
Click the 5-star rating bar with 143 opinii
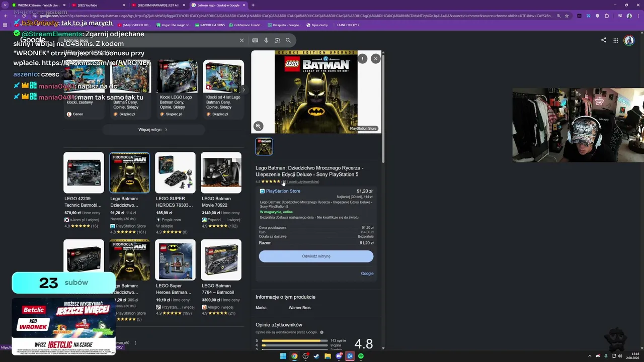coord(294,340)
